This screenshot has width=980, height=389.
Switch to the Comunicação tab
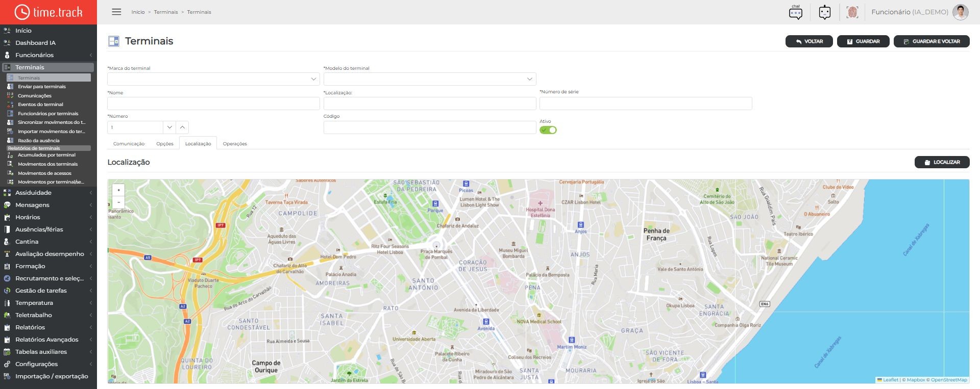click(129, 144)
